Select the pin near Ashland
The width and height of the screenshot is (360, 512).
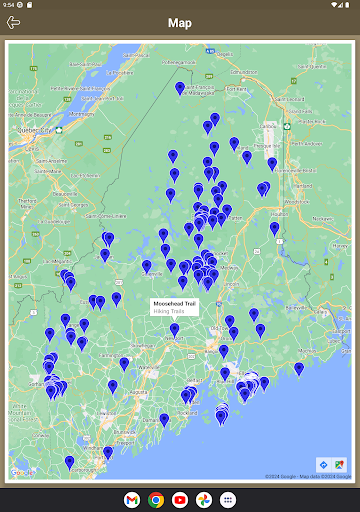(234, 144)
